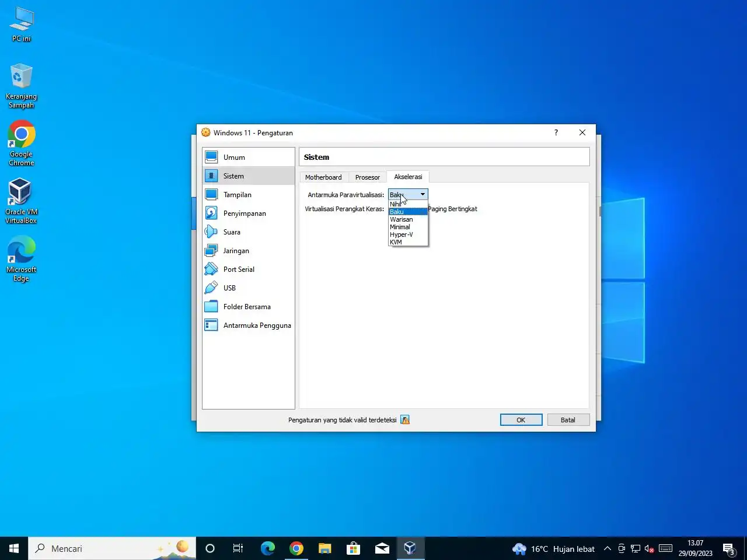This screenshot has width=747, height=560.
Task: Choose Minimal in paravirtualization list
Action: (408, 227)
